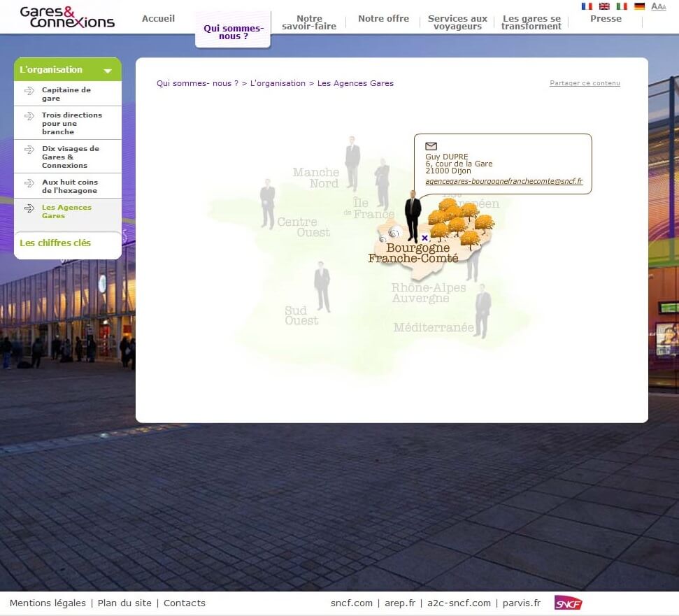The width and height of the screenshot is (679, 616).
Task: Select Rhône-Alpes Auvergne region on map
Action: 429,293
